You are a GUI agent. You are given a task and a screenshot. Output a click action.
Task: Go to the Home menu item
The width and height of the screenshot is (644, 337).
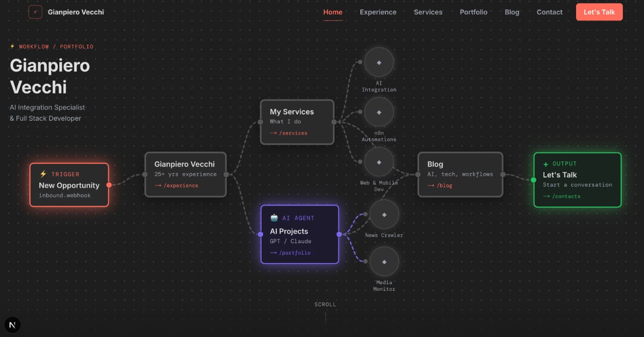coord(333,12)
